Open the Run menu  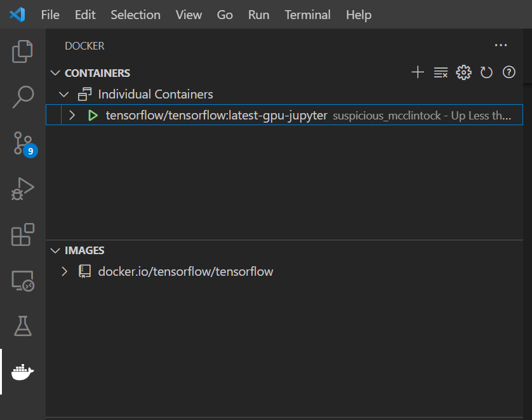point(258,15)
